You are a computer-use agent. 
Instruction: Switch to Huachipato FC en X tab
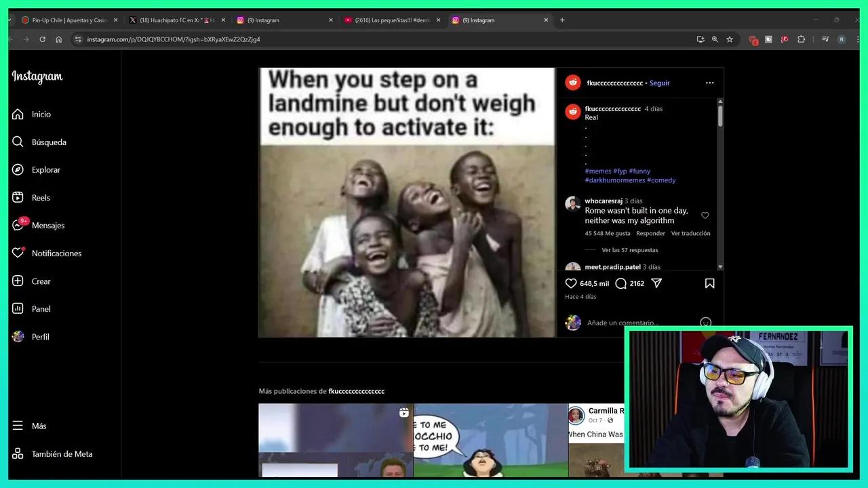(x=176, y=20)
